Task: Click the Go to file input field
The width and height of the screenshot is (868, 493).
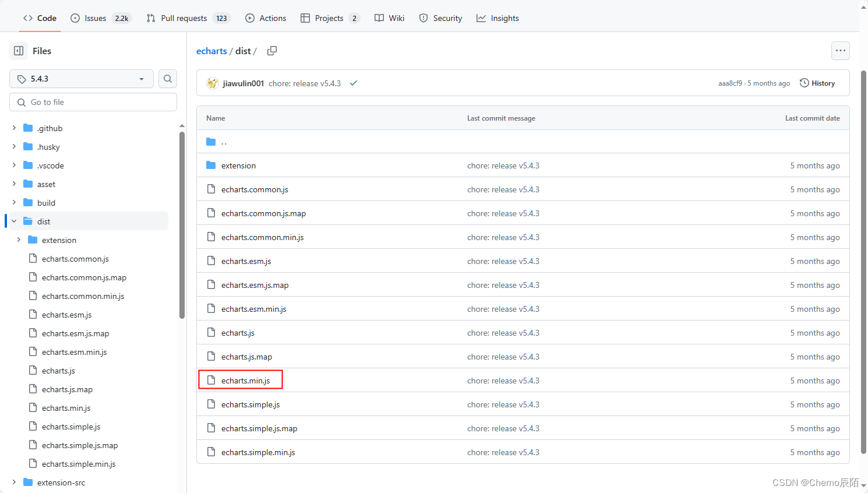Action: pyautogui.click(x=93, y=101)
